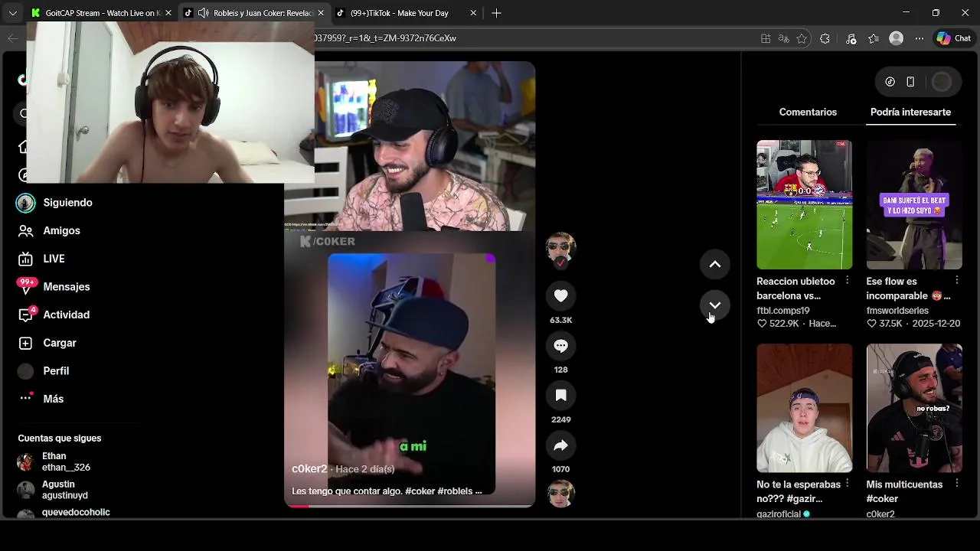Click the 37.5K likes count on Ese flow video
Viewport: 980px width, 551px height.
pos(884,324)
